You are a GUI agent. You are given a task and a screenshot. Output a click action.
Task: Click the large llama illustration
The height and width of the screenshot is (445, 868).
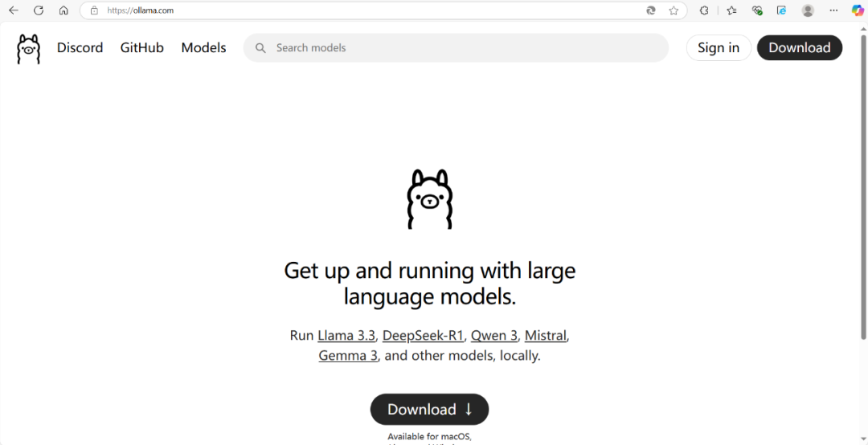click(x=430, y=199)
